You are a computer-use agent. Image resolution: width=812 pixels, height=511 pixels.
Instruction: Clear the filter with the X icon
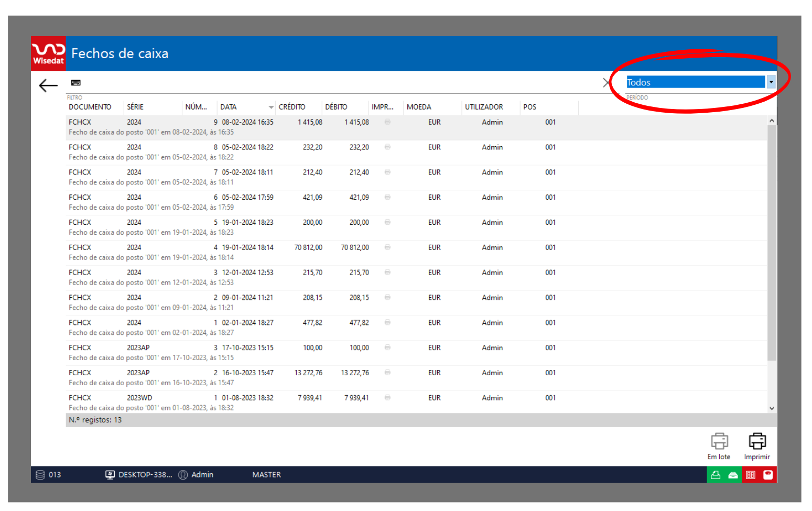tap(607, 83)
